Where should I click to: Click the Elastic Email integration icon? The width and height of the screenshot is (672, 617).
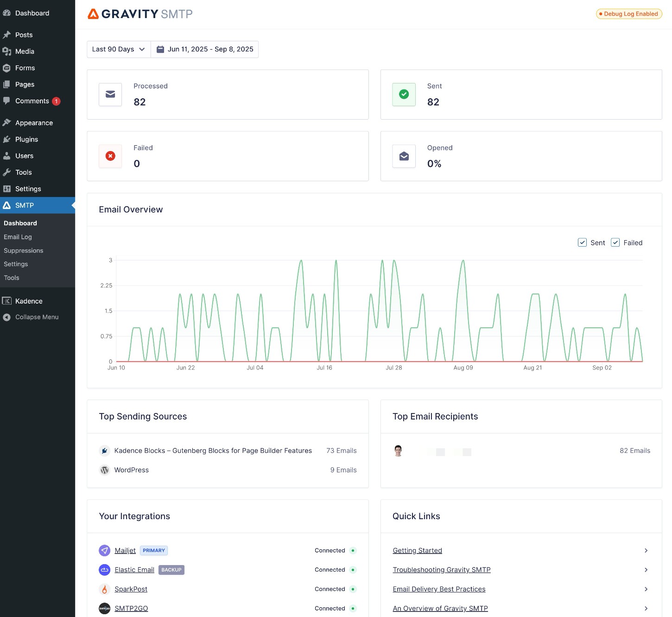[x=105, y=570]
